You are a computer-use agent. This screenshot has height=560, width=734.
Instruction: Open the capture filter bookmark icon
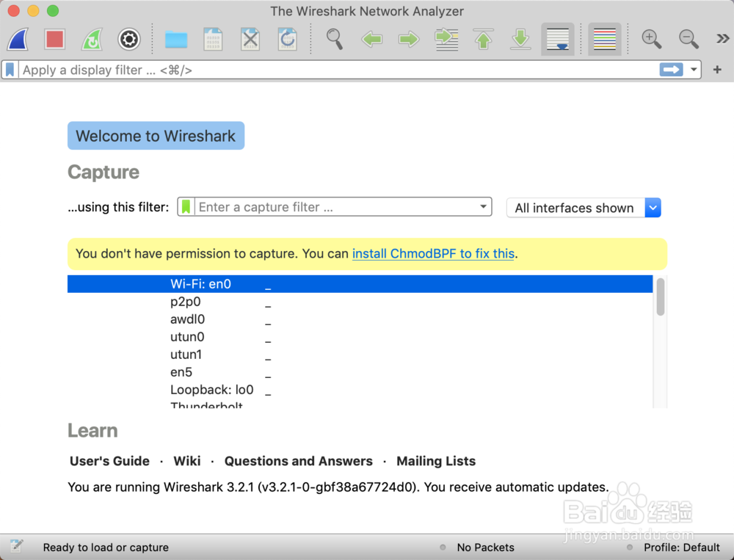click(x=186, y=206)
